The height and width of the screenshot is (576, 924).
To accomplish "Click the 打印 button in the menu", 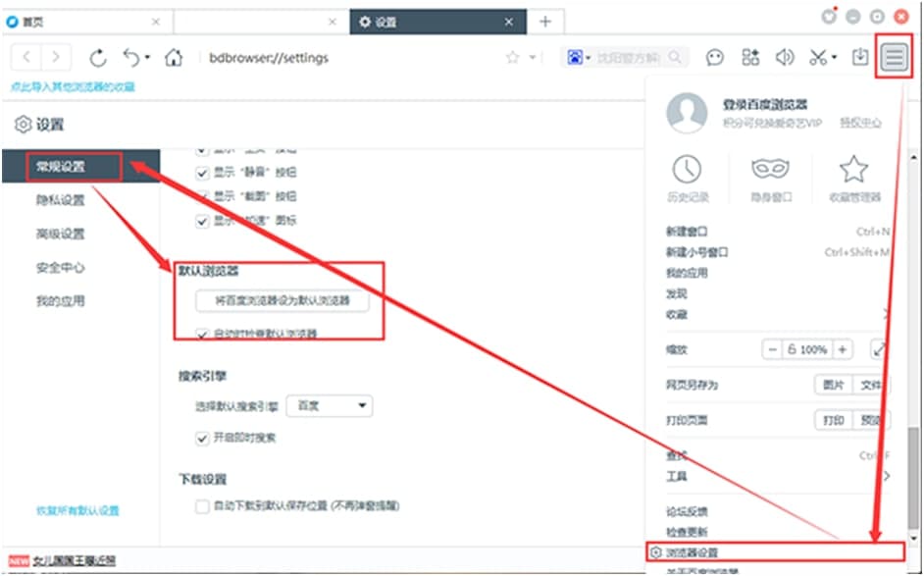I will 833,420.
